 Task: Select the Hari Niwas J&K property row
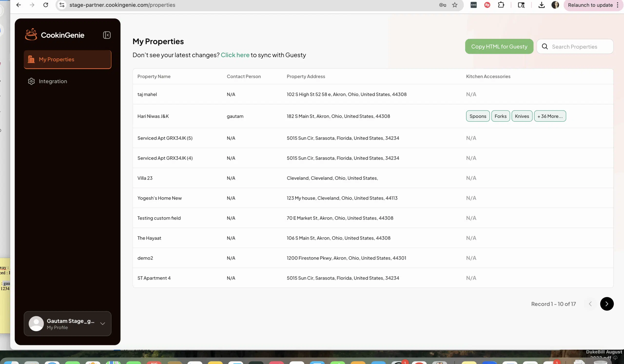(x=153, y=116)
